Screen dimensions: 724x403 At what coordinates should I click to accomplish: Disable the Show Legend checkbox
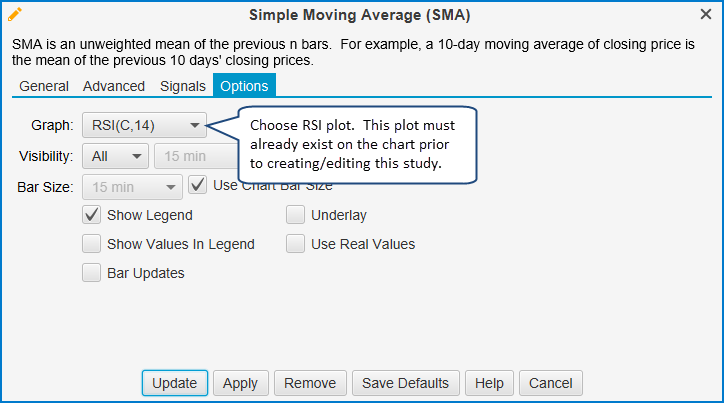92,214
